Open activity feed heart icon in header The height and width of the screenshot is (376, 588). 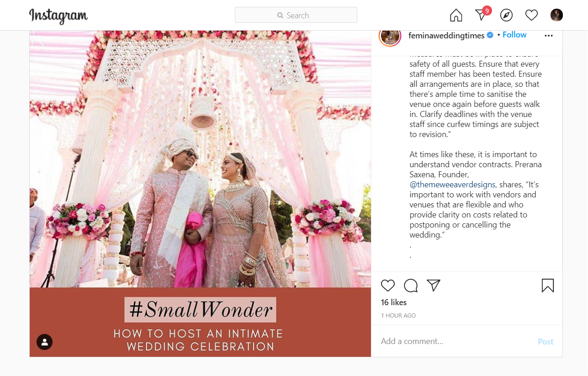click(x=531, y=16)
